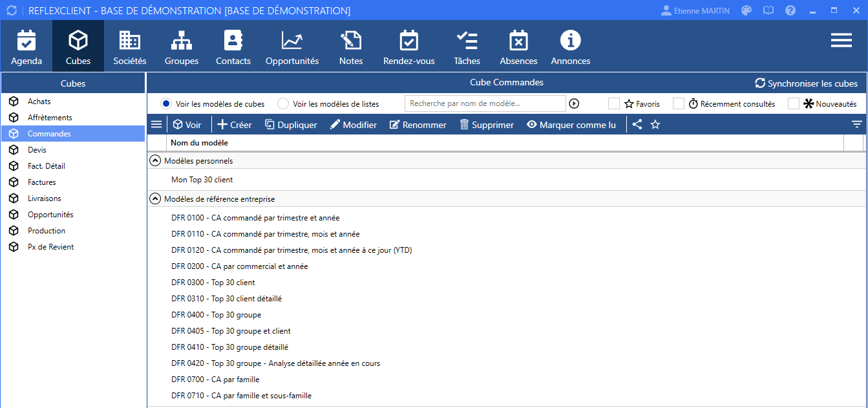Select DFR 0110 model row

click(506, 234)
